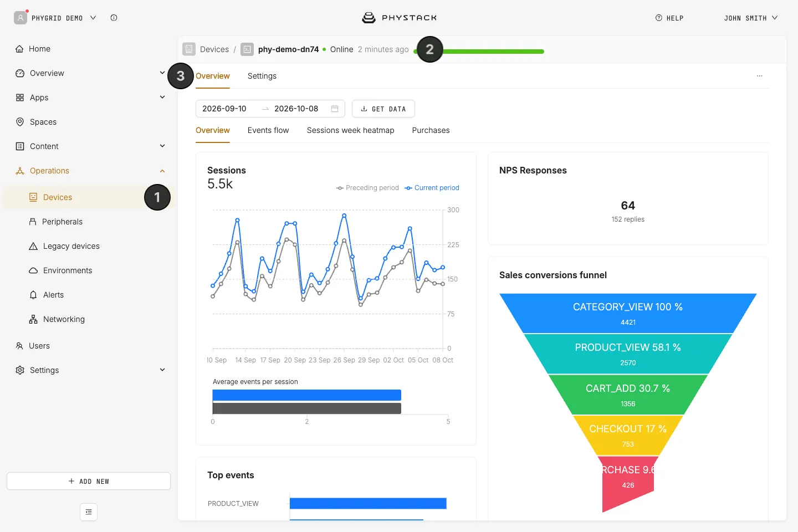Click the three-dots more options icon
The width and height of the screenshot is (798, 532).
[x=760, y=76]
